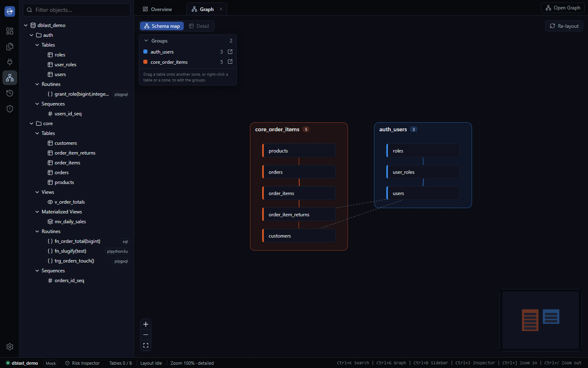Open the settings gear icon

click(x=10, y=347)
